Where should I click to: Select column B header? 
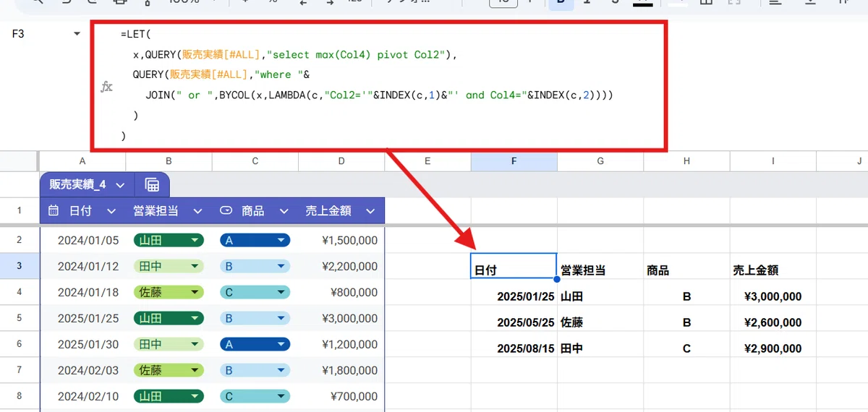coord(169,161)
